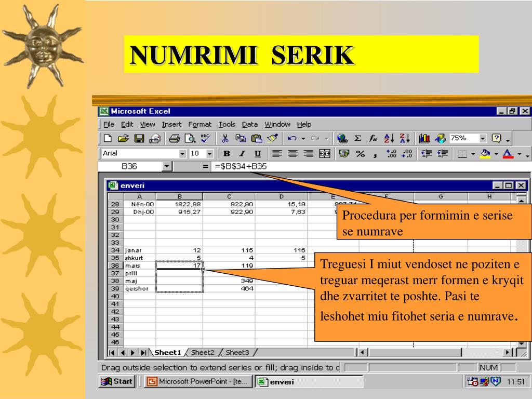Switch to the Sheet2 tab
This screenshot has height=399, width=532.
tap(203, 353)
